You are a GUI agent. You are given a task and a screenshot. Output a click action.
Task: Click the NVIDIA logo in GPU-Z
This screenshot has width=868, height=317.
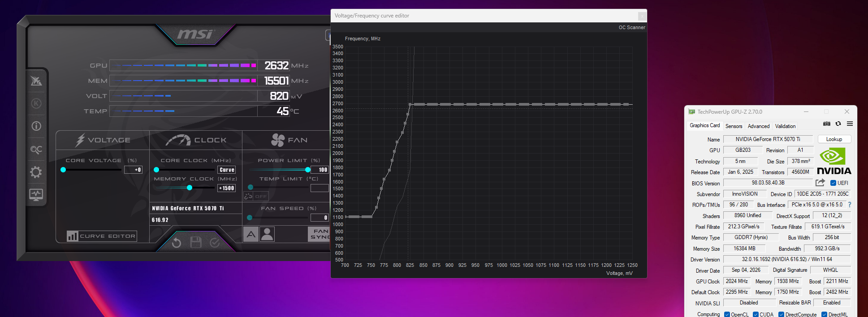(x=834, y=161)
